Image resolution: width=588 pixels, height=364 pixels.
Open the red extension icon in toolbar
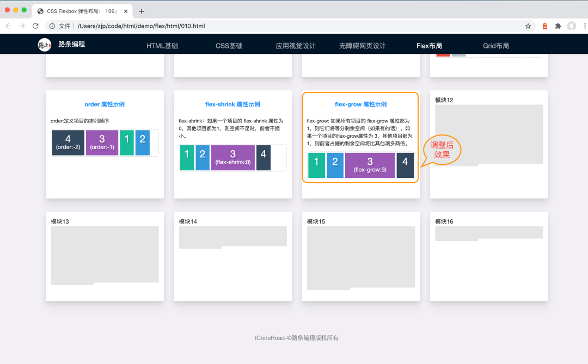coord(544,26)
